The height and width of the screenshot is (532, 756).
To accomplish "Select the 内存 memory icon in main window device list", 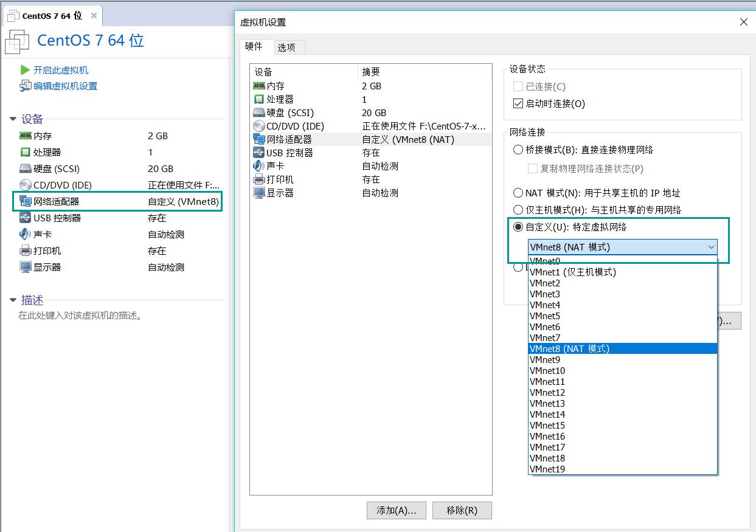I will pos(25,136).
